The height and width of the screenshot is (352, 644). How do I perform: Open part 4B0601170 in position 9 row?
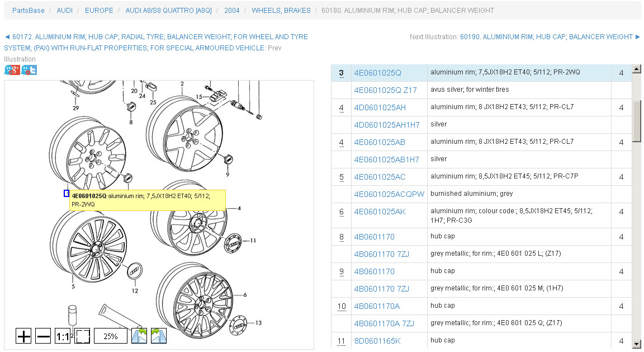coord(374,271)
